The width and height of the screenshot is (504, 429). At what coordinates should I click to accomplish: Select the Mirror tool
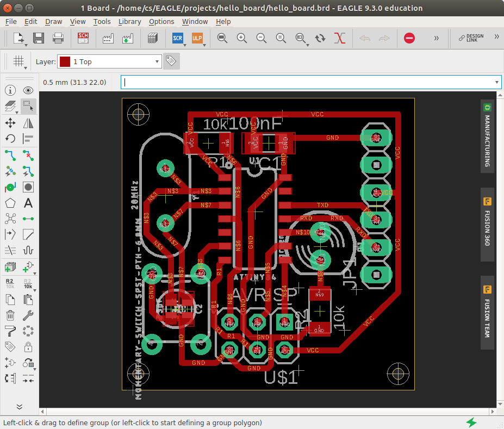point(28,123)
